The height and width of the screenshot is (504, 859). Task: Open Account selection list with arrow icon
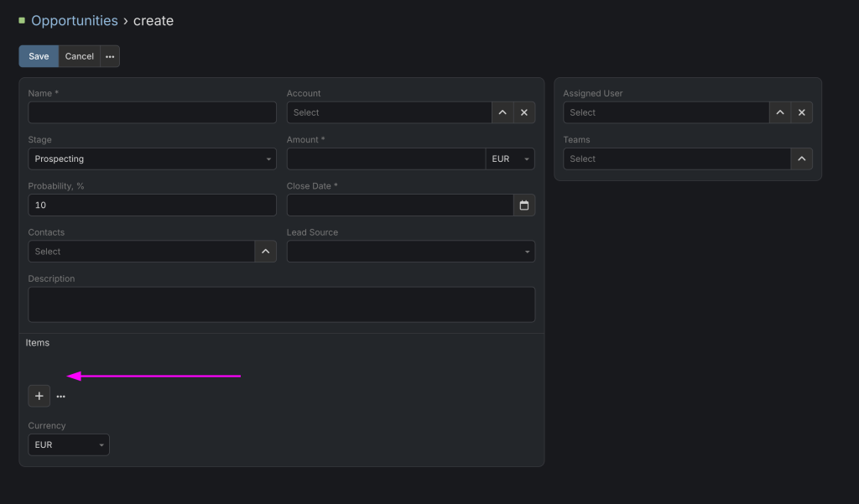[502, 112]
